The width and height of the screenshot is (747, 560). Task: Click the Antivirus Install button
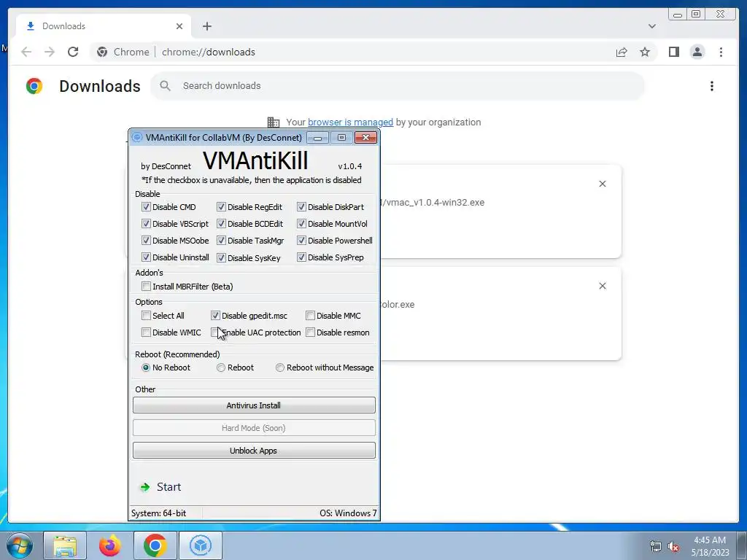tap(254, 405)
